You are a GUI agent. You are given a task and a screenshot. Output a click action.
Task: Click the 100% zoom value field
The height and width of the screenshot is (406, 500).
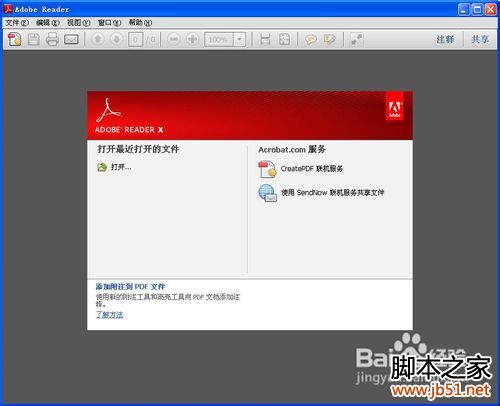pyautogui.click(x=219, y=39)
